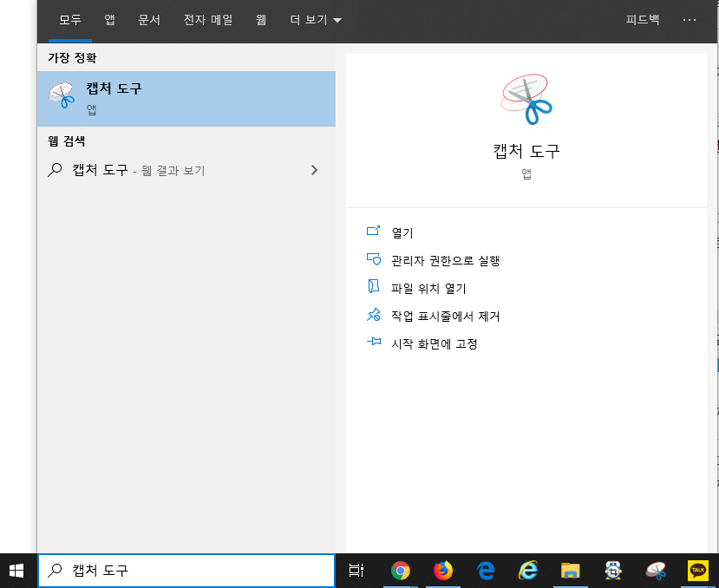Viewport: 719px width, 588px height.
Task: Click the search magnifier icon in taskbar box
Action: click(x=55, y=571)
